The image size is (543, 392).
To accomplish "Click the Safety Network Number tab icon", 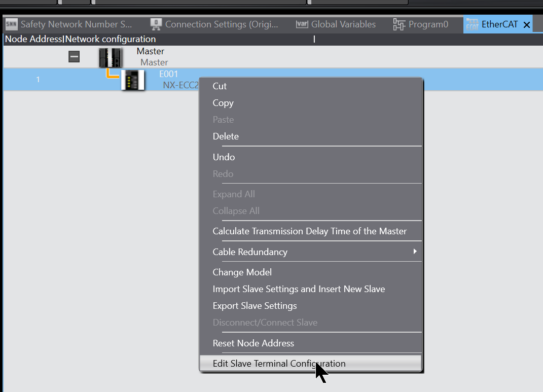I will pos(12,24).
